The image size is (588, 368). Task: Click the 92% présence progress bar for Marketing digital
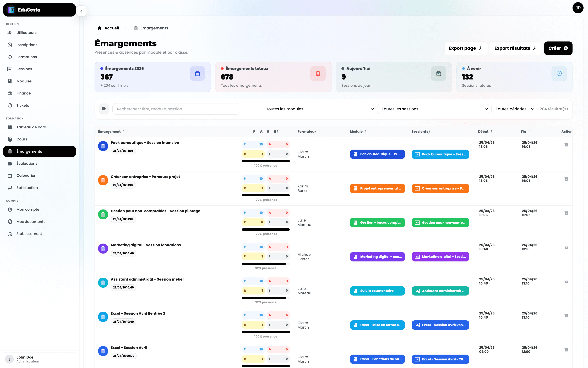[265, 264]
